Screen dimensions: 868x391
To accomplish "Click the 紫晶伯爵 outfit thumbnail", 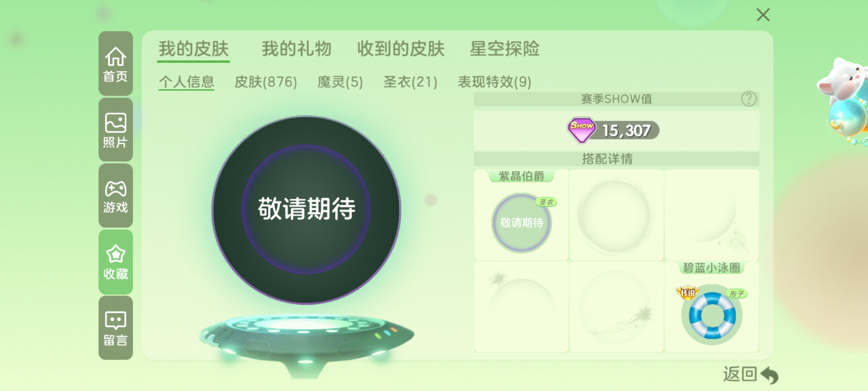I will pyautogui.click(x=521, y=223).
